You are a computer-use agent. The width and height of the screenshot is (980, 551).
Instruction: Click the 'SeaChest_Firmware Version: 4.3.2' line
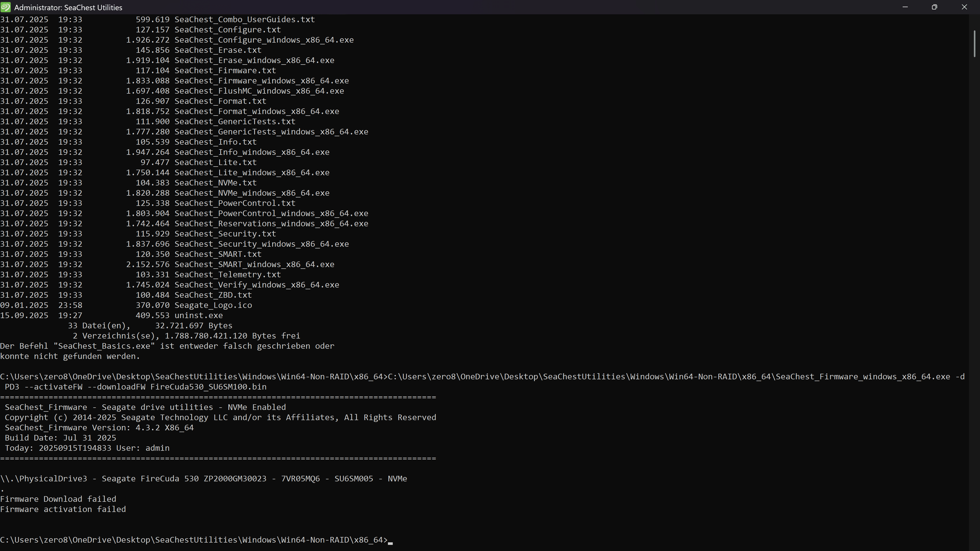pos(99,428)
